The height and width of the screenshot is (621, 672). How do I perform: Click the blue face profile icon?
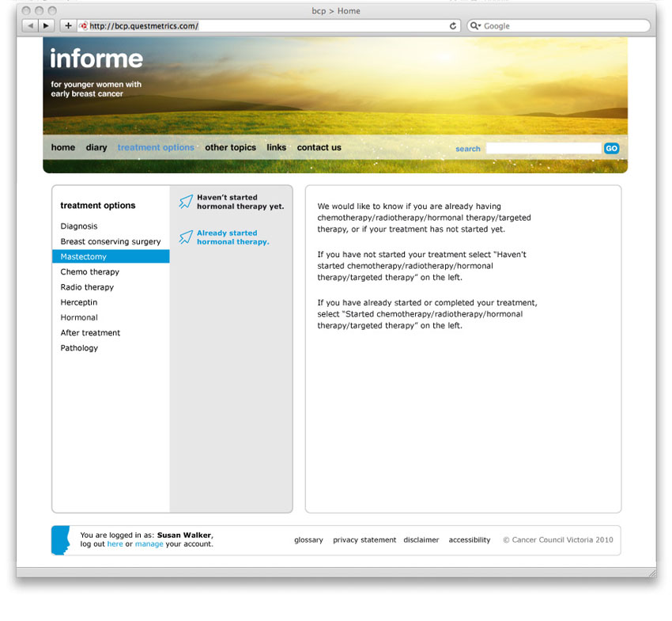click(x=60, y=540)
